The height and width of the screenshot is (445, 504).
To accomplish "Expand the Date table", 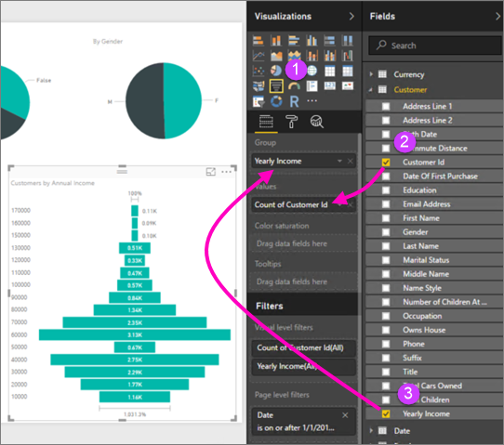I will pos(371,430).
